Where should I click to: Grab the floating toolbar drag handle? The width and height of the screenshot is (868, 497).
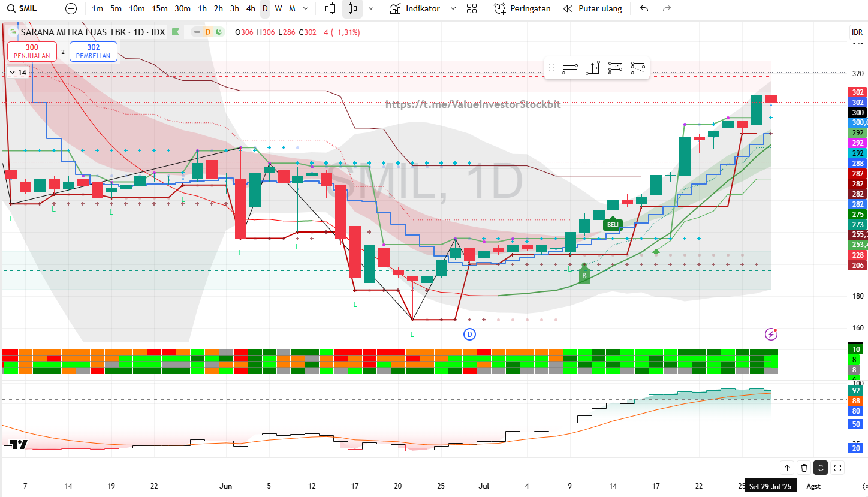pos(551,68)
